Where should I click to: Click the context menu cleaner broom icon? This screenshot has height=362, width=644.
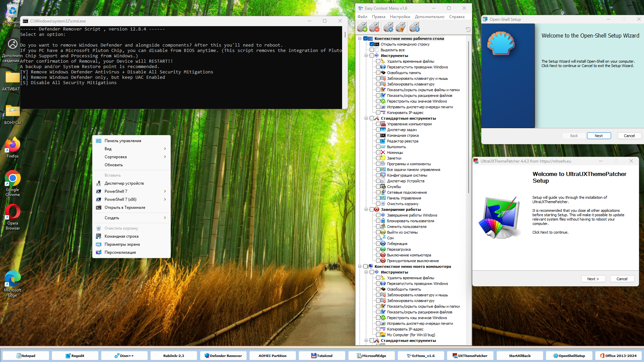(400, 27)
